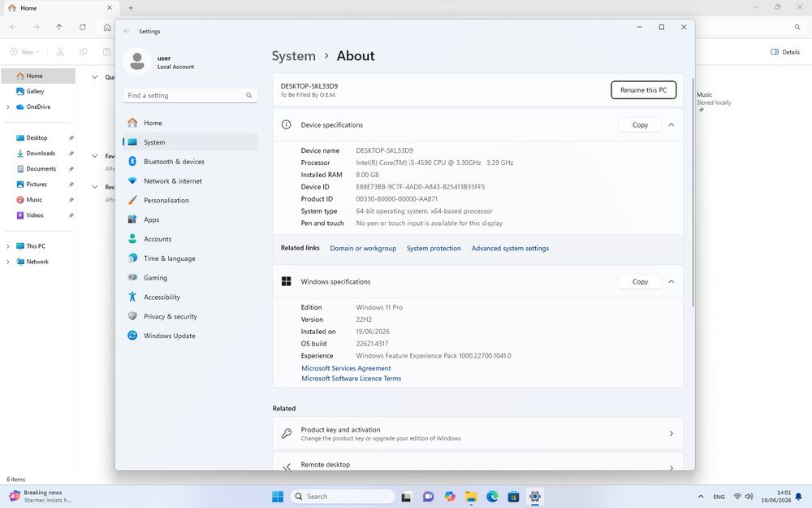Click the Refresh button in File Explorer
The height and width of the screenshot is (508, 812).
coord(82,27)
